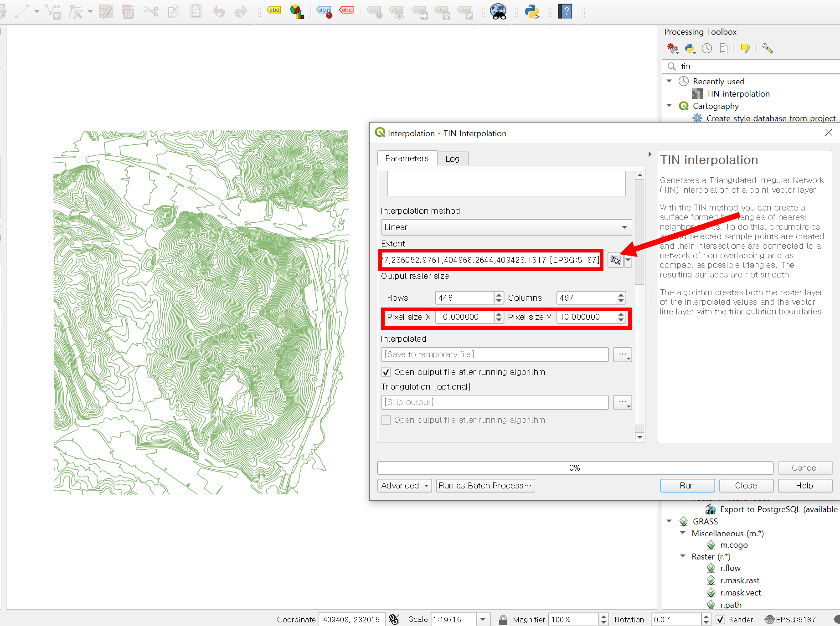Viewport: 840px width, 626px height.
Task: Click the toolbox search field containing 'tin'
Action: point(752,67)
